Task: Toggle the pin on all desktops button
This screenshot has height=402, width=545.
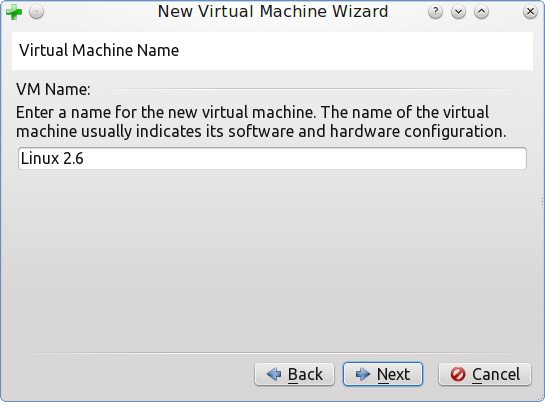Action: click(x=36, y=12)
